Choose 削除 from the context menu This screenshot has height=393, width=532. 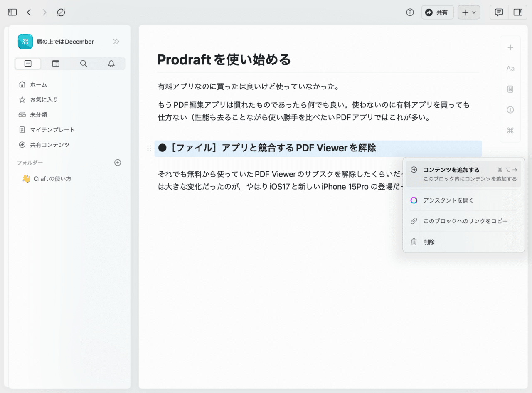[x=463, y=242]
